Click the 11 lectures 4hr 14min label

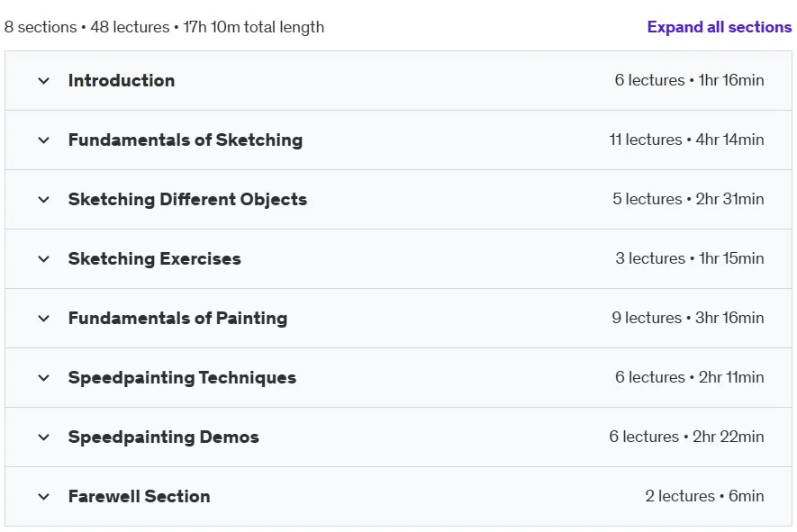pos(686,140)
